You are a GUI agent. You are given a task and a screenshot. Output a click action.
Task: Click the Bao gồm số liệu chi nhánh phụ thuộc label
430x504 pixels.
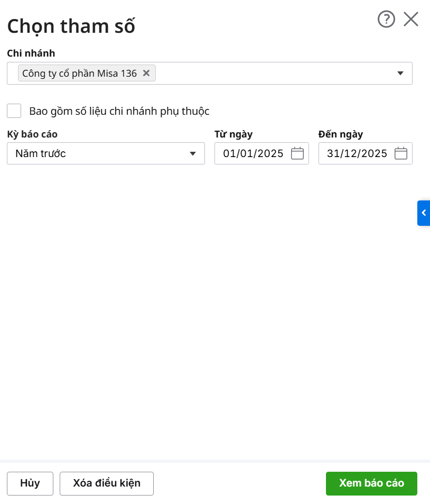[x=119, y=111]
